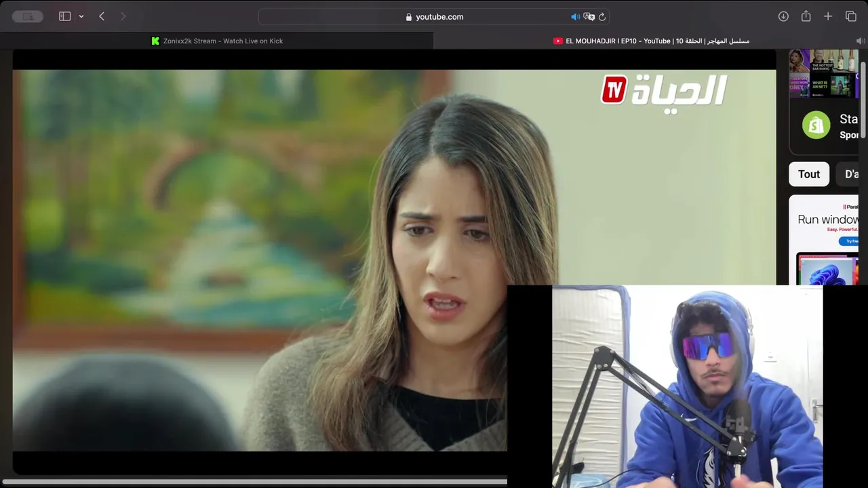Click the 'Try free' button in Parallels ad
This screenshot has height=488, width=868.
pos(849,241)
